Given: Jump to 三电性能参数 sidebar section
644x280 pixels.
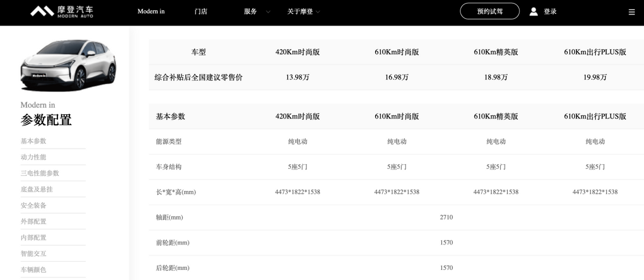Looking at the screenshot, I should (x=40, y=173).
